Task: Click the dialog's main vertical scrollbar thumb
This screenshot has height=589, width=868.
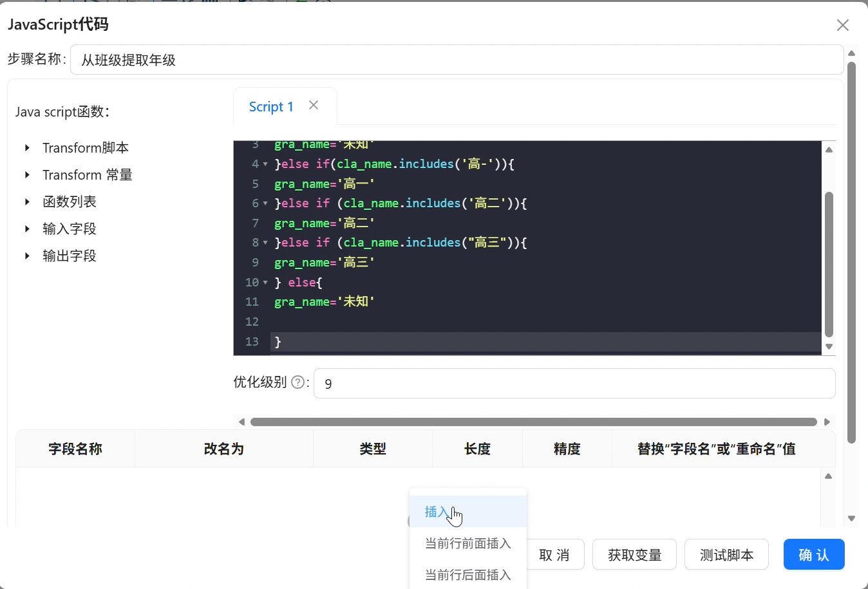Action: (851, 252)
